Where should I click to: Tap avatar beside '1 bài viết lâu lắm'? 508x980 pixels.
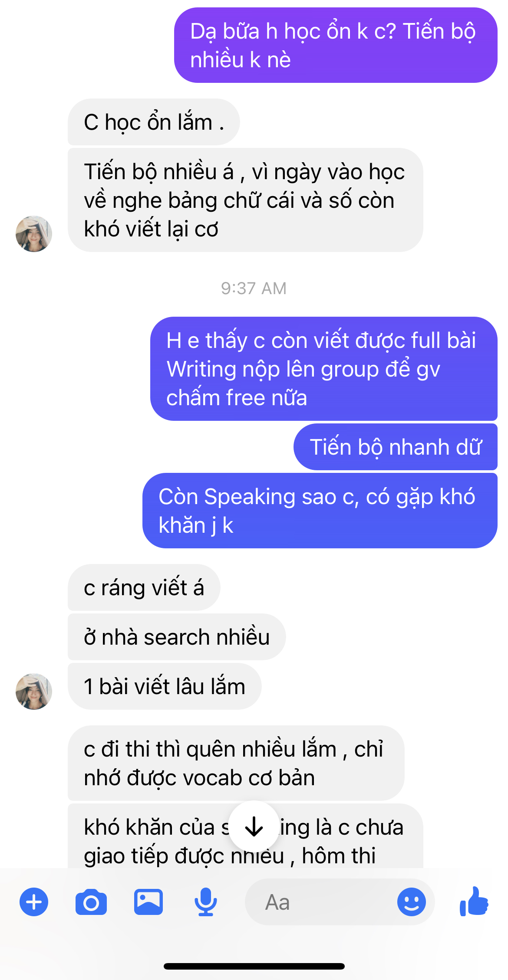point(34,692)
